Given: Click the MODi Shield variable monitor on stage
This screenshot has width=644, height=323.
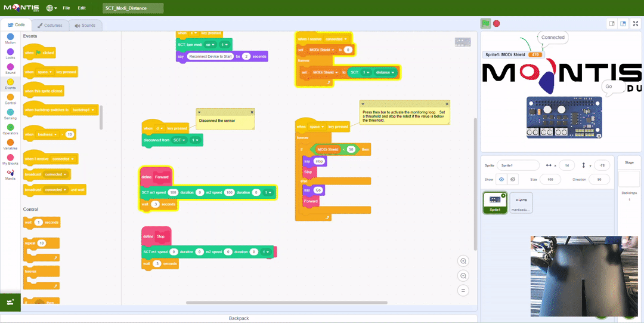Looking at the screenshot, I should [513, 55].
